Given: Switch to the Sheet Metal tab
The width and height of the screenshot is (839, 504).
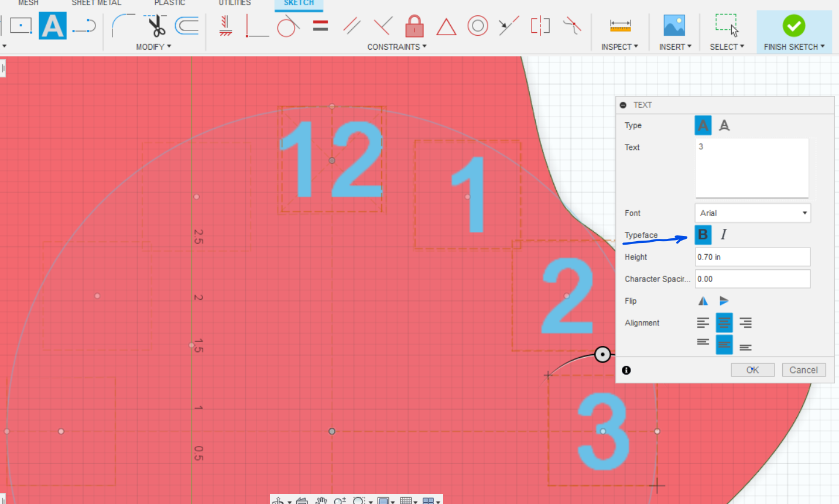Looking at the screenshot, I should [96, 3].
